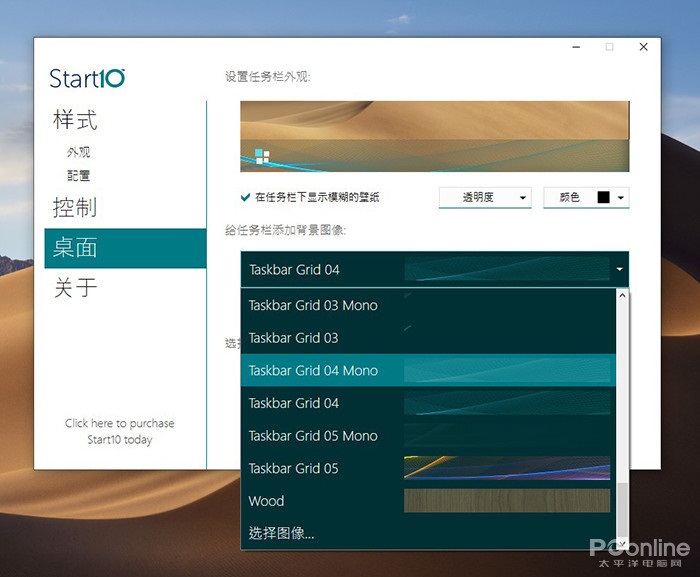The width and height of the screenshot is (700, 577).
Task: Select the 桌面 section
Action: [x=75, y=248]
